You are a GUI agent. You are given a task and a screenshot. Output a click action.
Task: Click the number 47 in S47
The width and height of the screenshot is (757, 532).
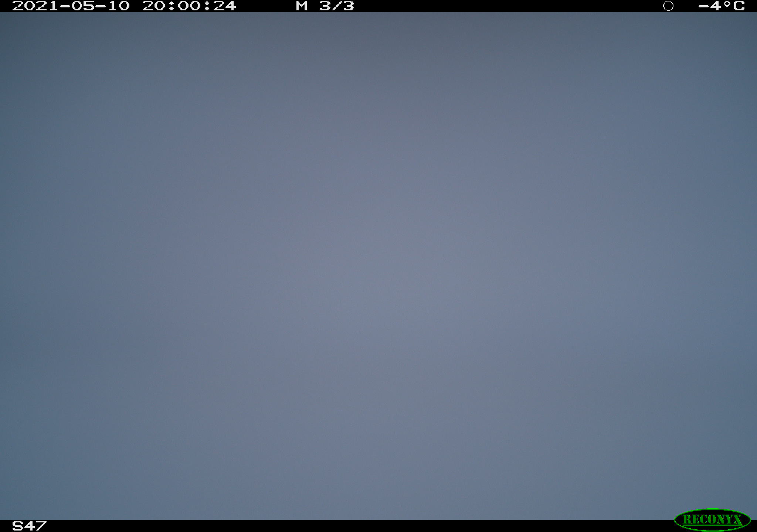click(x=35, y=525)
